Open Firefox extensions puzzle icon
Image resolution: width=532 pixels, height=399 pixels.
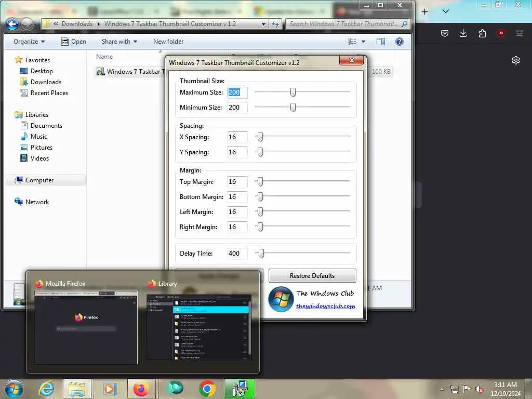click(482, 33)
